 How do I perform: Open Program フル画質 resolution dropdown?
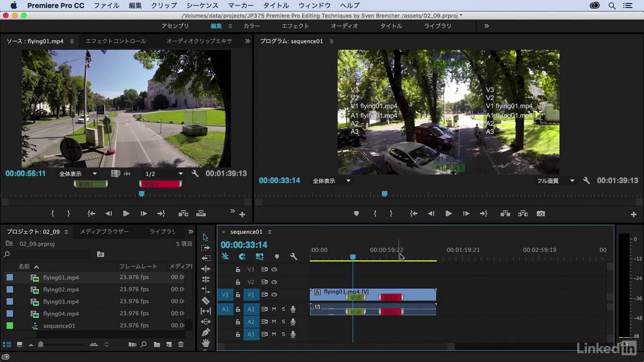pyautogui.click(x=555, y=180)
